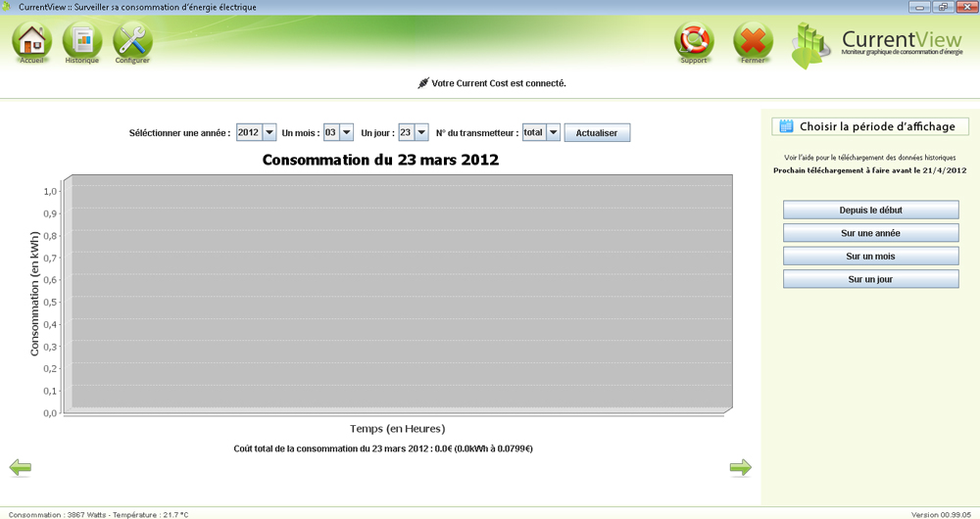Screen dimensions: 980x519
Task: Select the Depuis le début period
Action: tap(870, 211)
